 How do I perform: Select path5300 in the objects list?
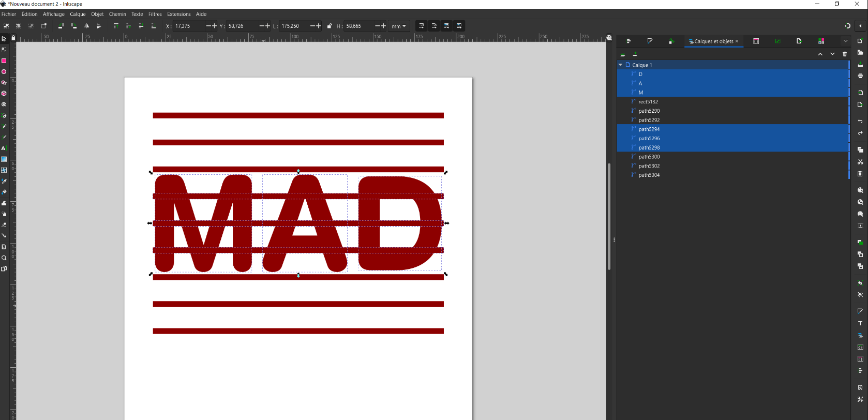coord(733,157)
